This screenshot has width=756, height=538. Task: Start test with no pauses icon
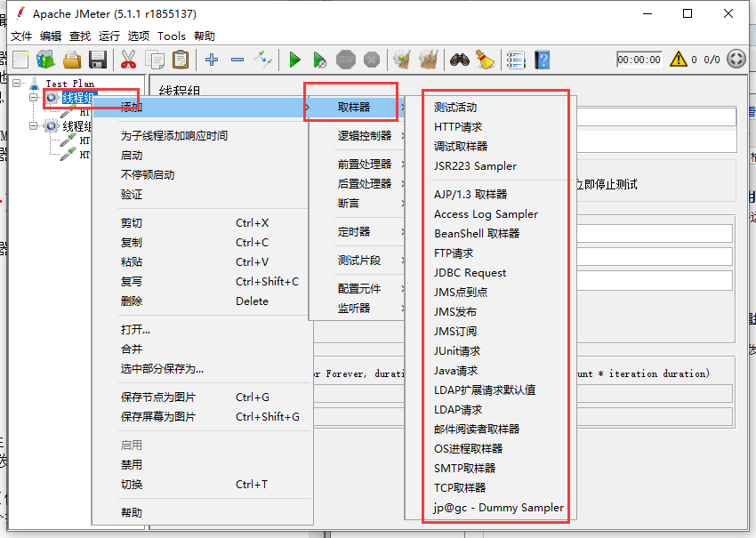click(x=319, y=60)
